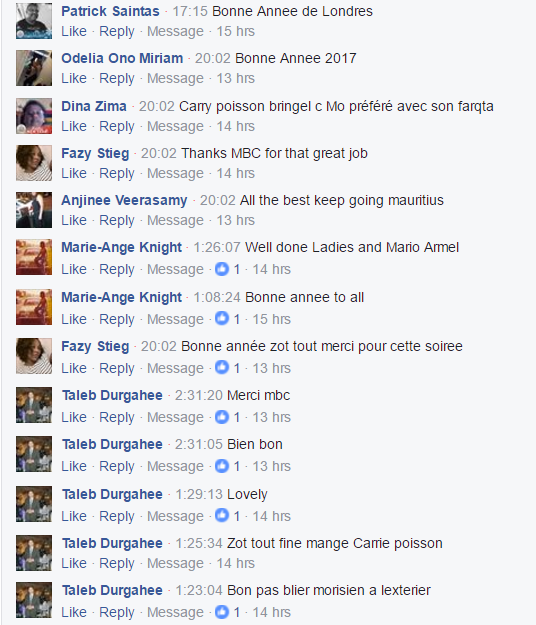Click thumbs-up icon on 'Bien bon' comment
The height and width of the screenshot is (625, 536).
tap(222, 466)
